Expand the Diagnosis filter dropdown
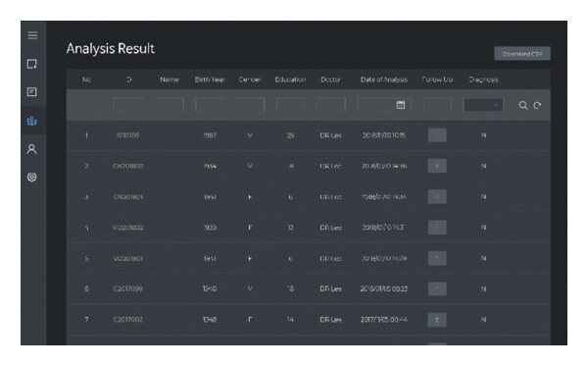588x366 pixels. [483, 105]
